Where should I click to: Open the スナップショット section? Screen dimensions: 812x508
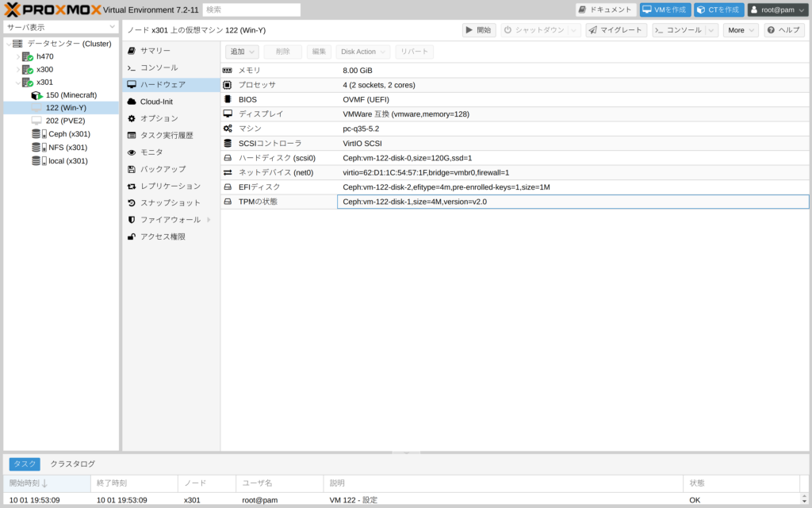coord(170,202)
